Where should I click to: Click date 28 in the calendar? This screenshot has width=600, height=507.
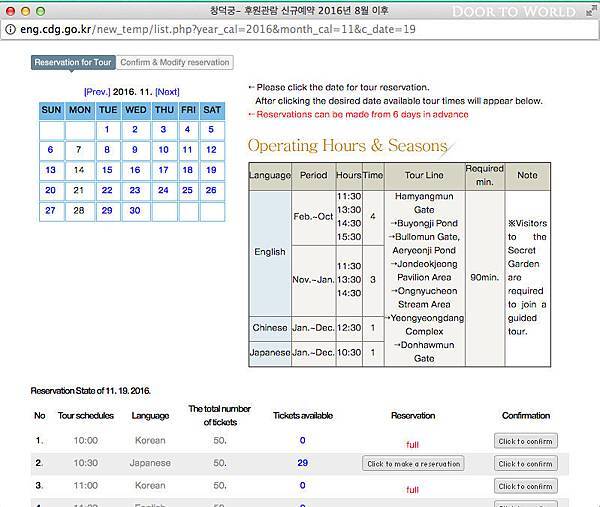(x=79, y=210)
